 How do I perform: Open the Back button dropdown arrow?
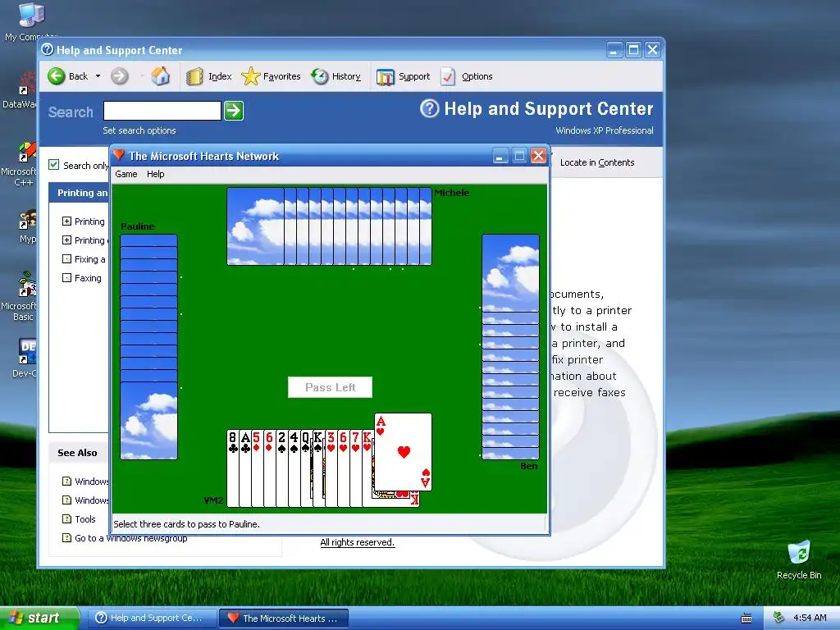coord(98,76)
